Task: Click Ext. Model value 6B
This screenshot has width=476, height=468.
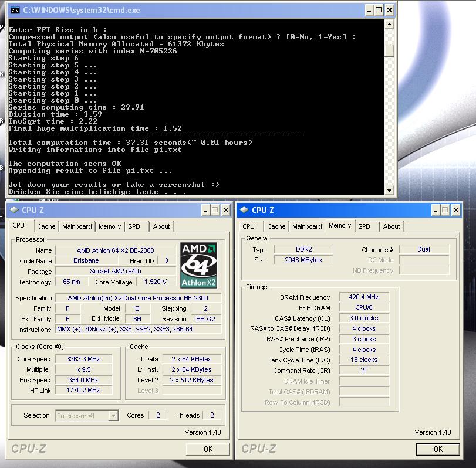Action: click(x=137, y=319)
